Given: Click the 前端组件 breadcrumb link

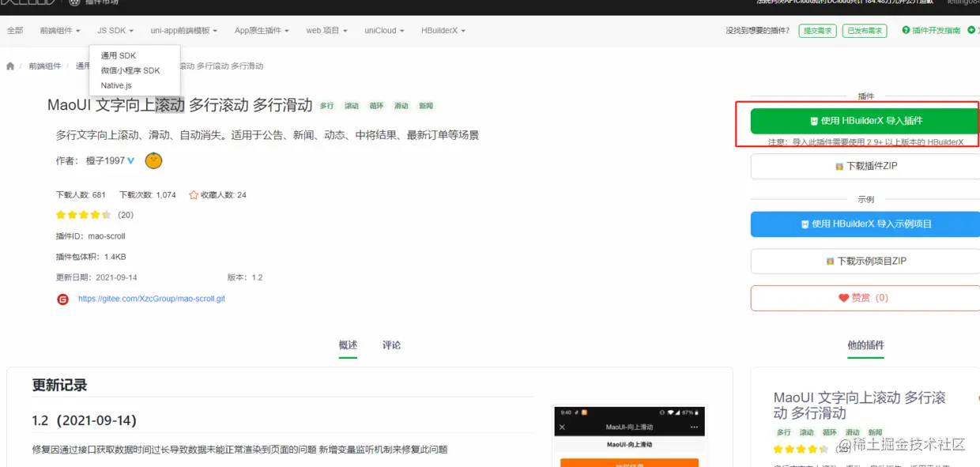Looking at the screenshot, I should tap(43, 66).
